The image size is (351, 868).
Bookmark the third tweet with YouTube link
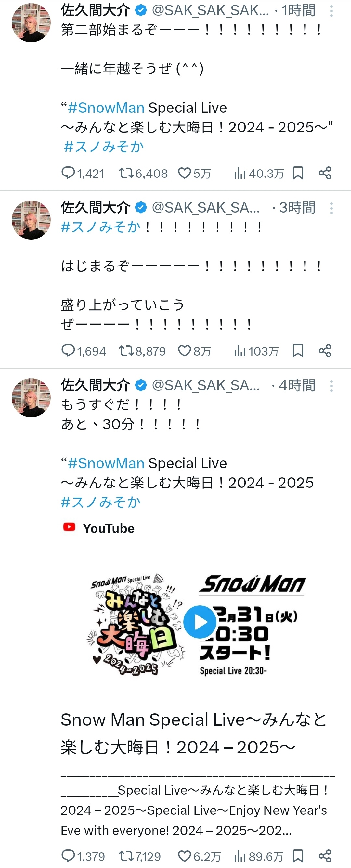point(298,856)
